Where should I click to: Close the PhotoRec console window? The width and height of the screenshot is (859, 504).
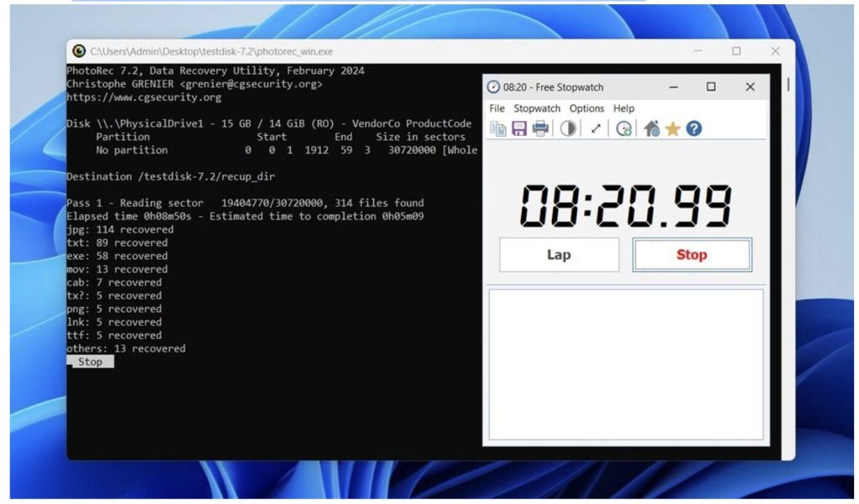click(775, 51)
